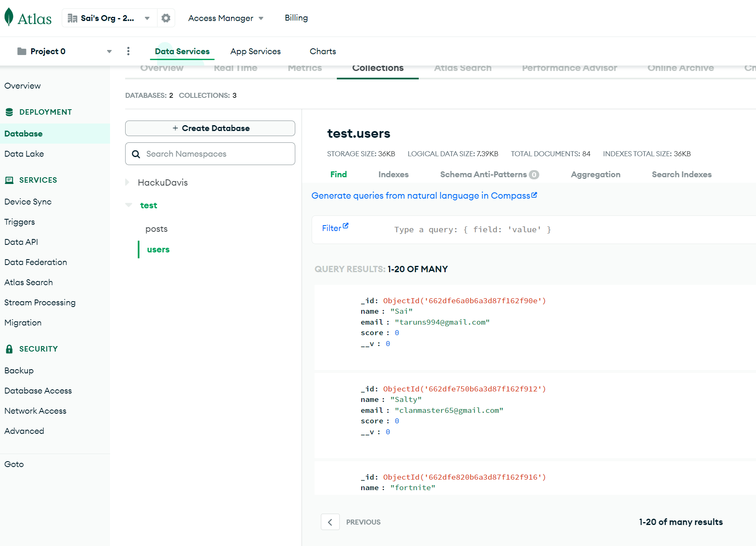
Task: Open Triggers in the sidebar
Action: click(20, 222)
